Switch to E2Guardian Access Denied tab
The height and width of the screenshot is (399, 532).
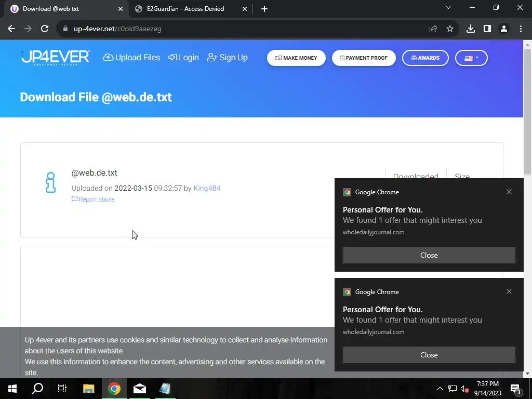(185, 9)
